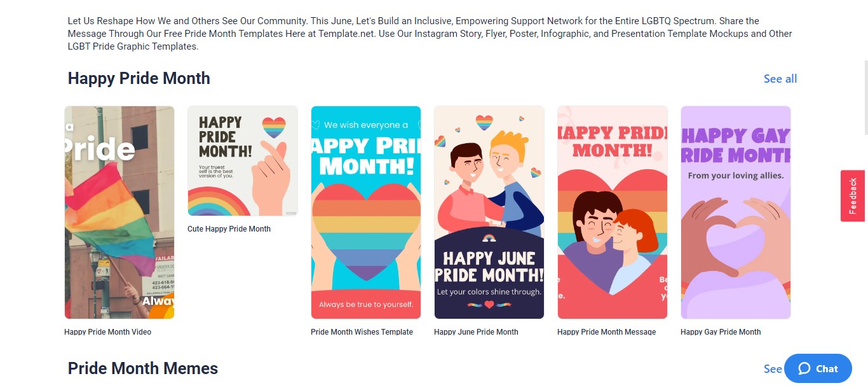This screenshot has width=868, height=390.
Task: Click the Happy Pride Month Message title
Action: click(x=606, y=332)
